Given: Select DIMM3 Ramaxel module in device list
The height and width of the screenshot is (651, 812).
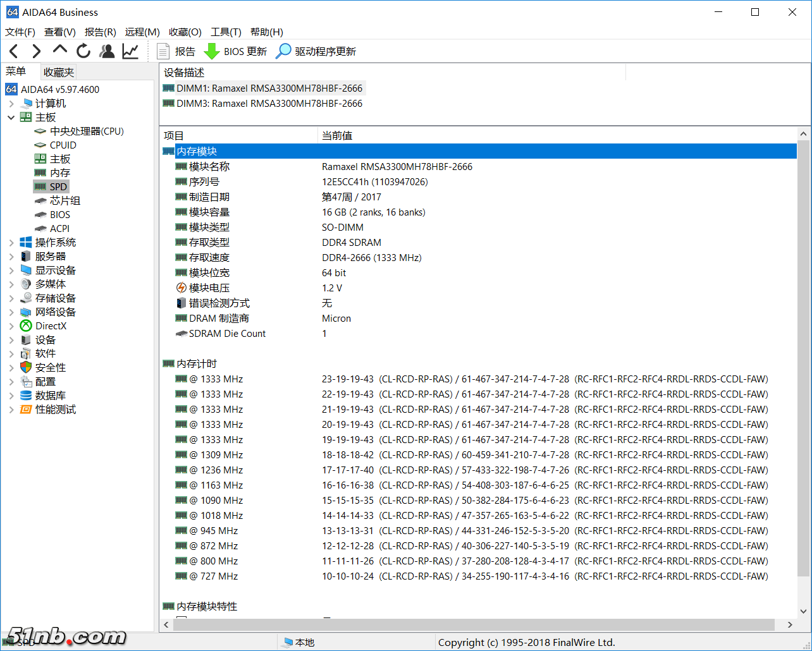Looking at the screenshot, I should (269, 104).
